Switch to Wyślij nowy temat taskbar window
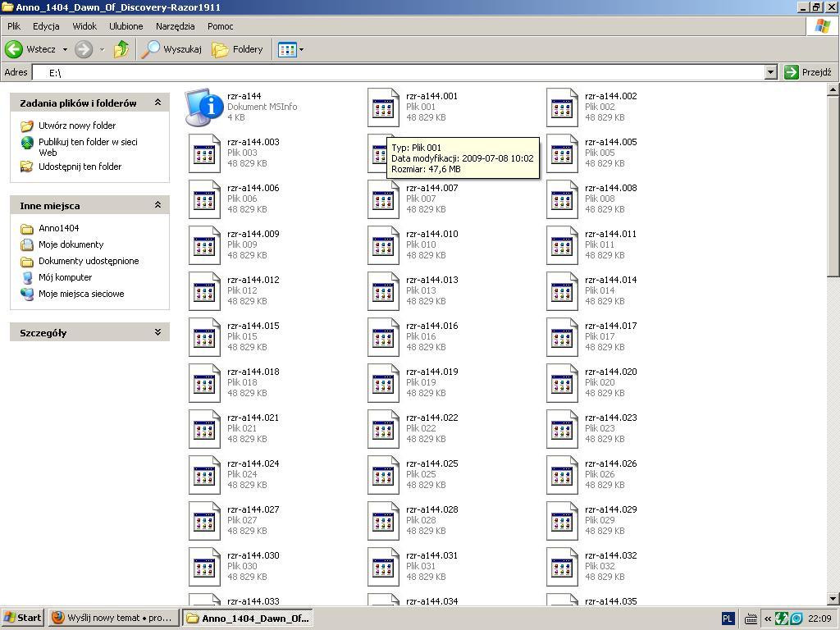The image size is (840, 630). [x=113, y=618]
